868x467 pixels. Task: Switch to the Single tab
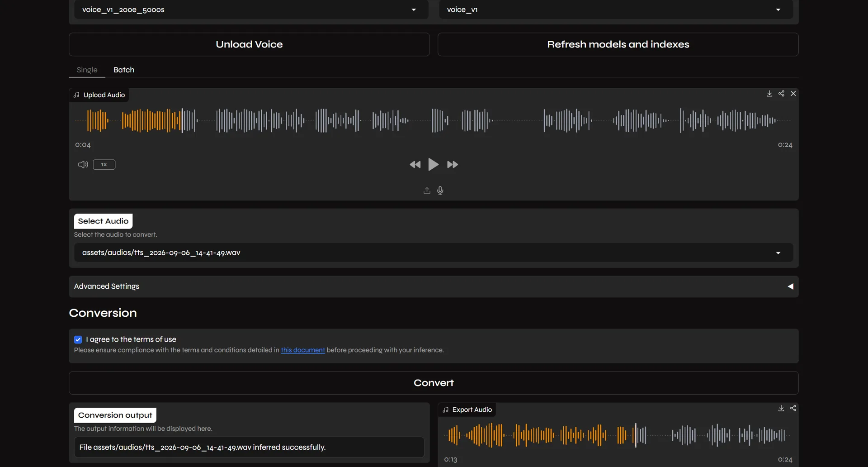pyautogui.click(x=87, y=70)
